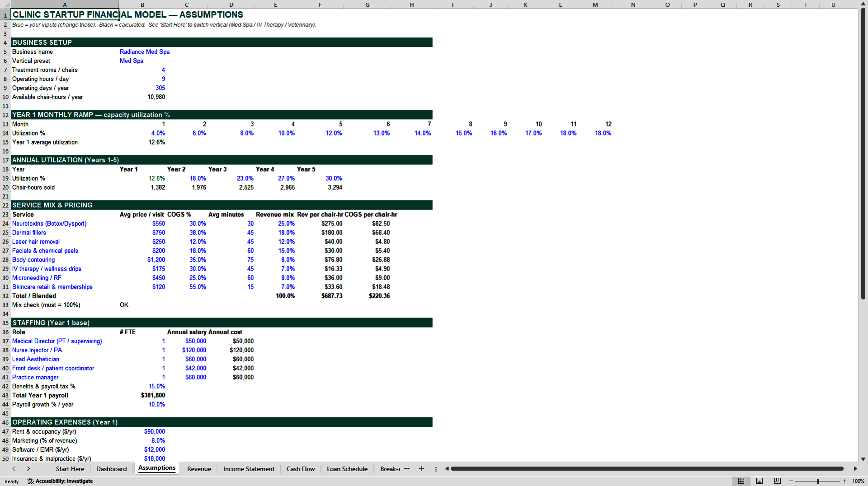The width and height of the screenshot is (868, 486).
Task: Click the Select All corner button
Action: click(x=5, y=5)
